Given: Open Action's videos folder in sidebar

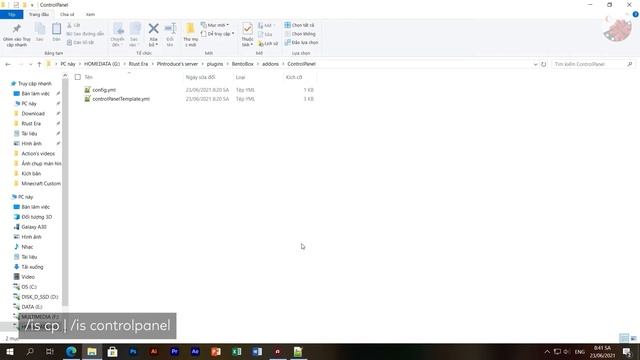Looking at the screenshot, I should (38, 153).
